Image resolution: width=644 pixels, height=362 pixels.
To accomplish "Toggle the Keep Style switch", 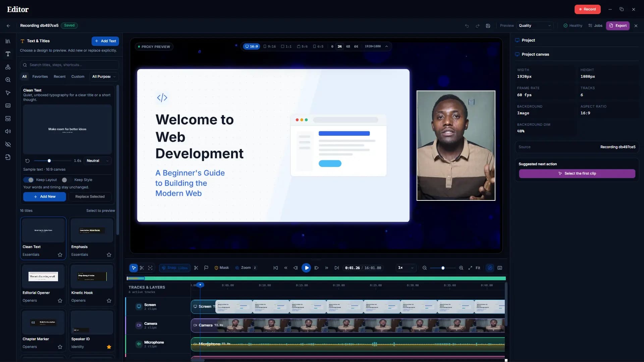I will pos(66,180).
